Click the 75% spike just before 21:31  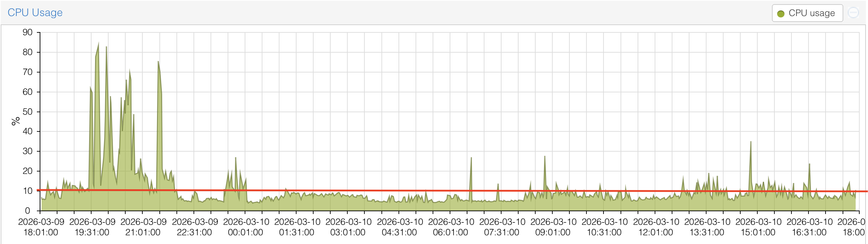[158, 62]
